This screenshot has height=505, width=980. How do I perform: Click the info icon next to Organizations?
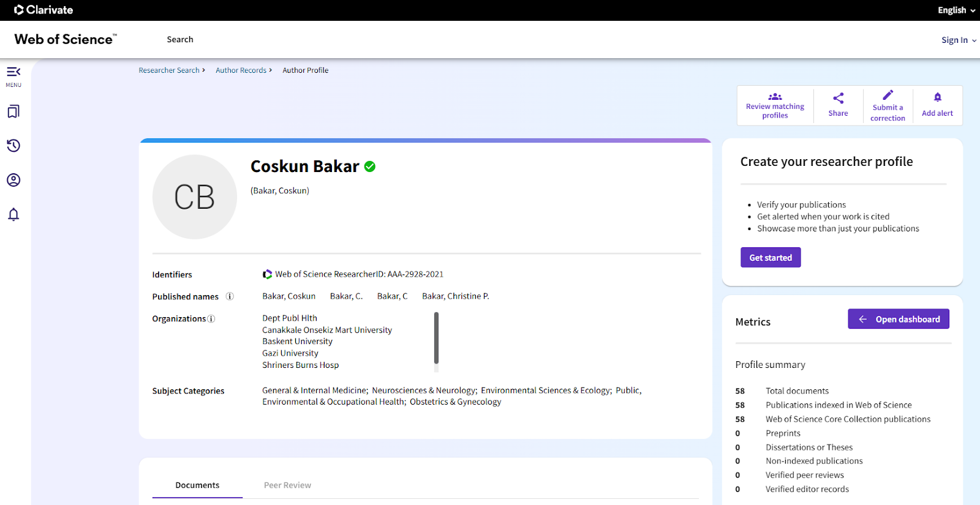click(211, 319)
